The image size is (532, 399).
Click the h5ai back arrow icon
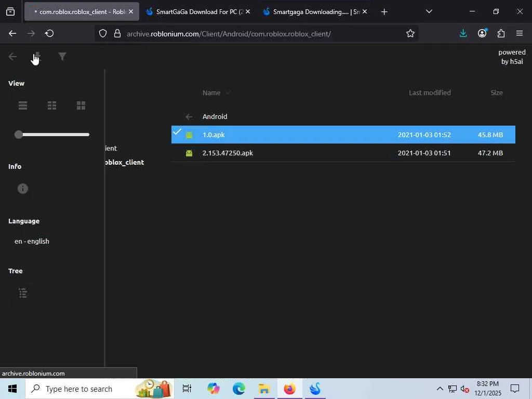[x=12, y=57]
